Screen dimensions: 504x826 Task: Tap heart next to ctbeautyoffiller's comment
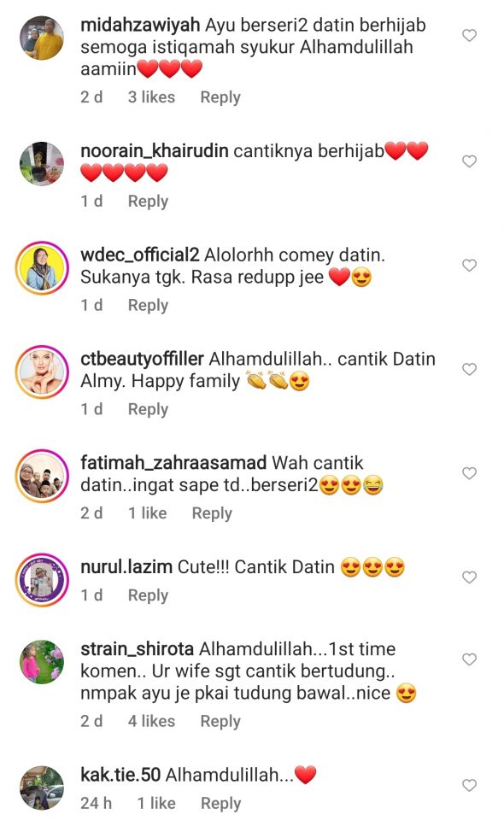coord(469,369)
